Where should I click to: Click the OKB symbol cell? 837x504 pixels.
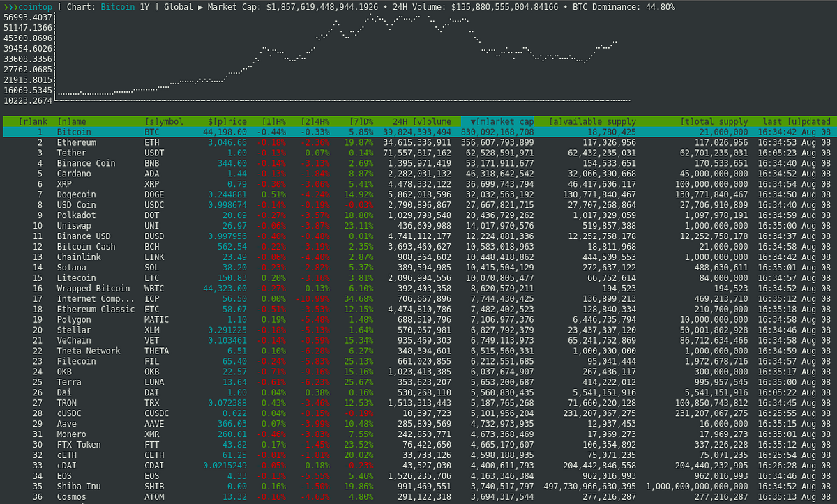pyautogui.click(x=152, y=372)
